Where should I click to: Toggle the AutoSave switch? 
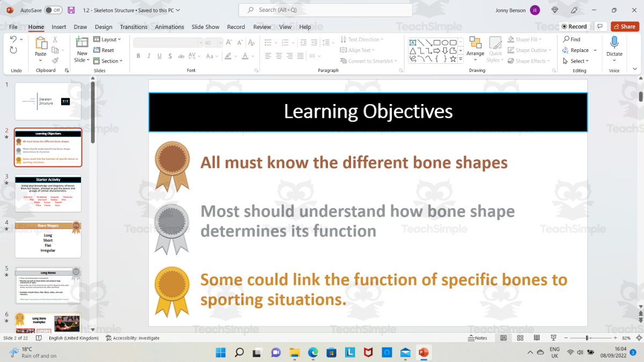coord(53,10)
